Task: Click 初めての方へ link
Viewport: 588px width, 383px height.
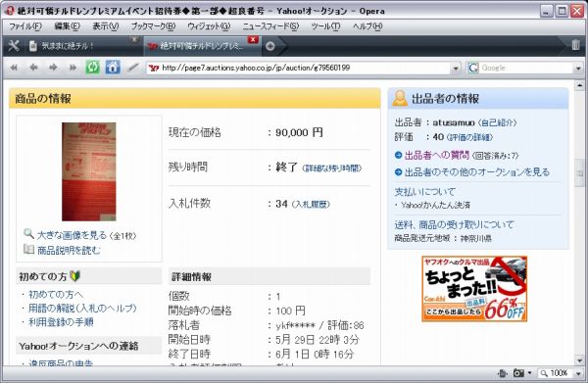Action: coord(56,295)
